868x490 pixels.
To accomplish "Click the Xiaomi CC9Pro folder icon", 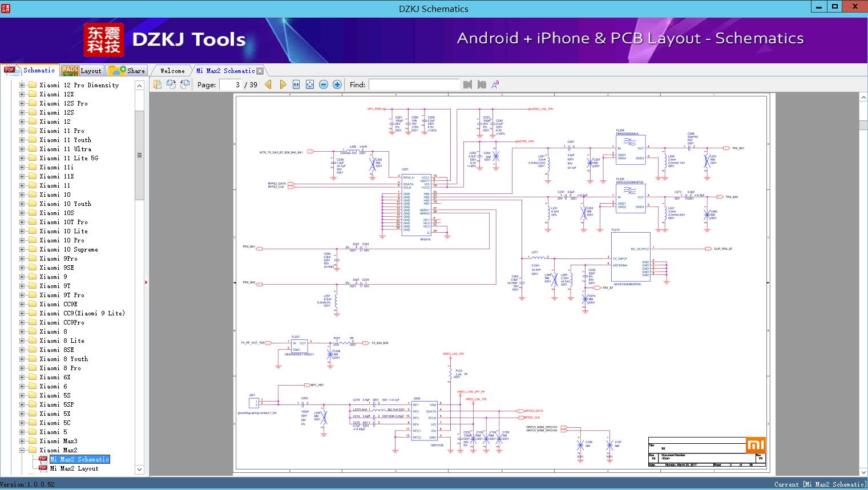I will [x=33, y=322].
